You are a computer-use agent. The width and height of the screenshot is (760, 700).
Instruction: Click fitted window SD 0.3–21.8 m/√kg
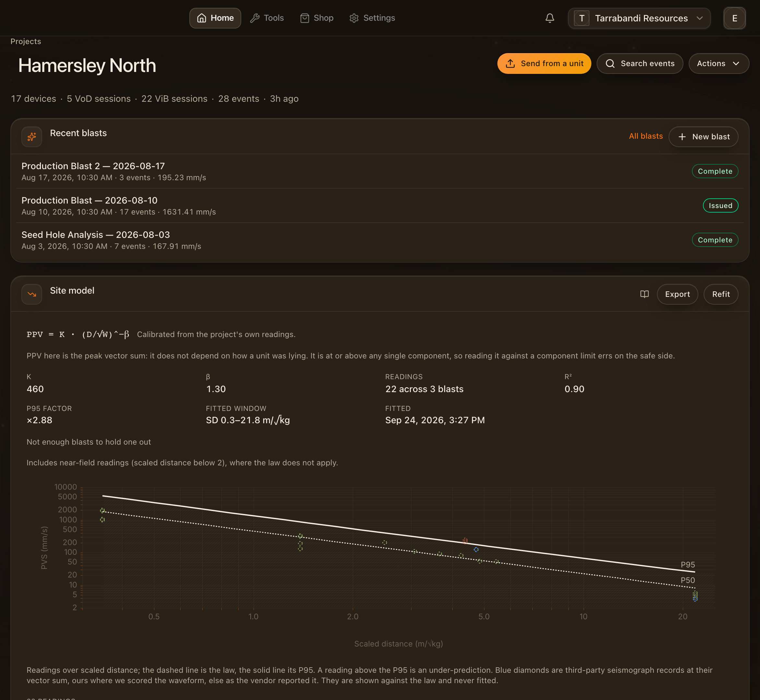[x=248, y=420]
